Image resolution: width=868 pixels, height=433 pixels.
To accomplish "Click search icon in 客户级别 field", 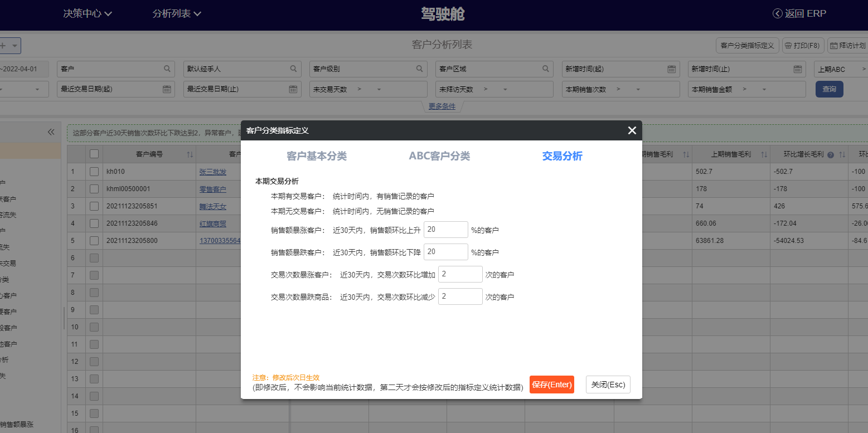I will (419, 69).
